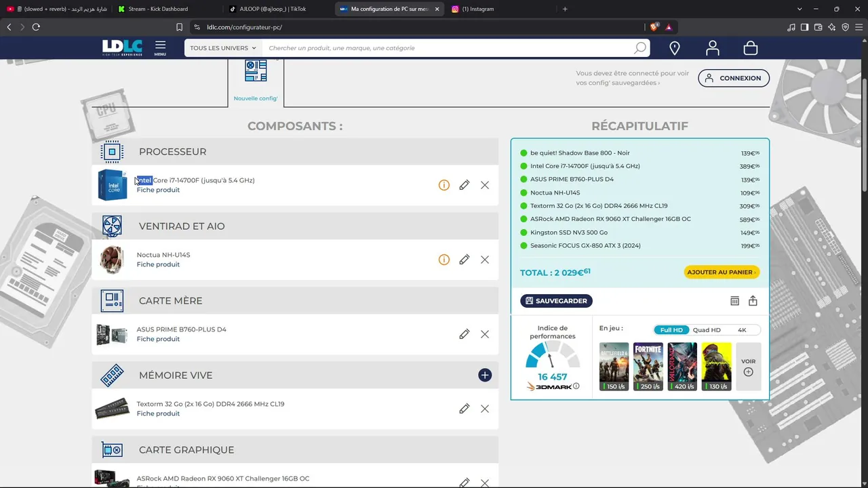
Task: Edit the Noctua NH-U14S cooler
Action: pyautogui.click(x=465, y=260)
